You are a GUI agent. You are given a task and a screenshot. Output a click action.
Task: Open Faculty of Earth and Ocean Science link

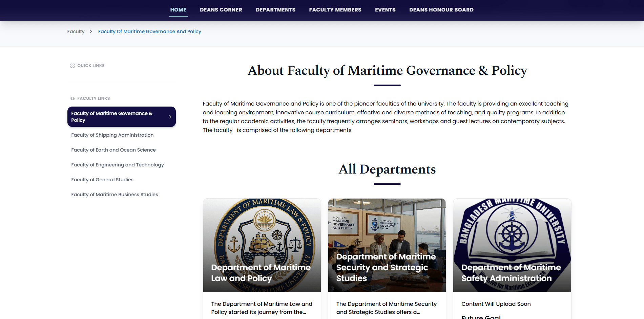(x=113, y=150)
